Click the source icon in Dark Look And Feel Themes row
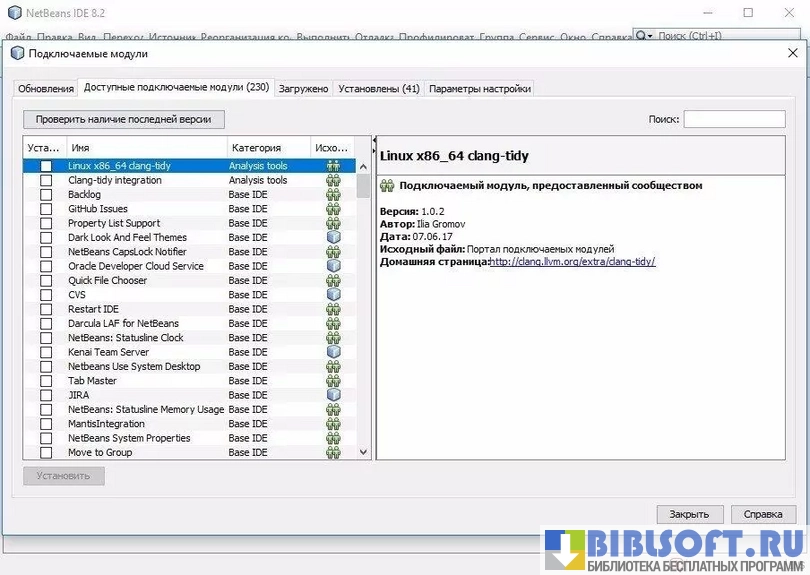Image resolution: width=810 pixels, height=575 pixels. click(333, 238)
